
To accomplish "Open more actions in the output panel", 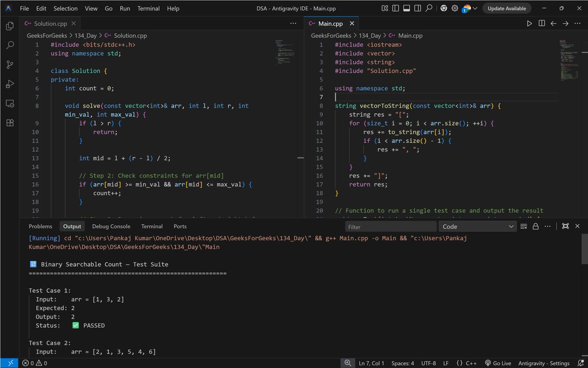I will click(547, 226).
